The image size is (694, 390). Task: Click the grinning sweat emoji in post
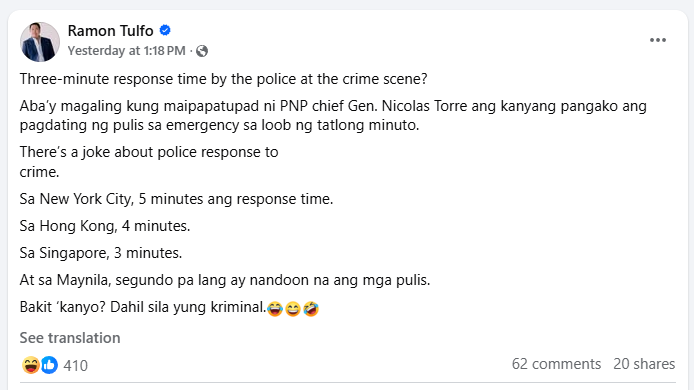pyautogui.click(x=293, y=308)
